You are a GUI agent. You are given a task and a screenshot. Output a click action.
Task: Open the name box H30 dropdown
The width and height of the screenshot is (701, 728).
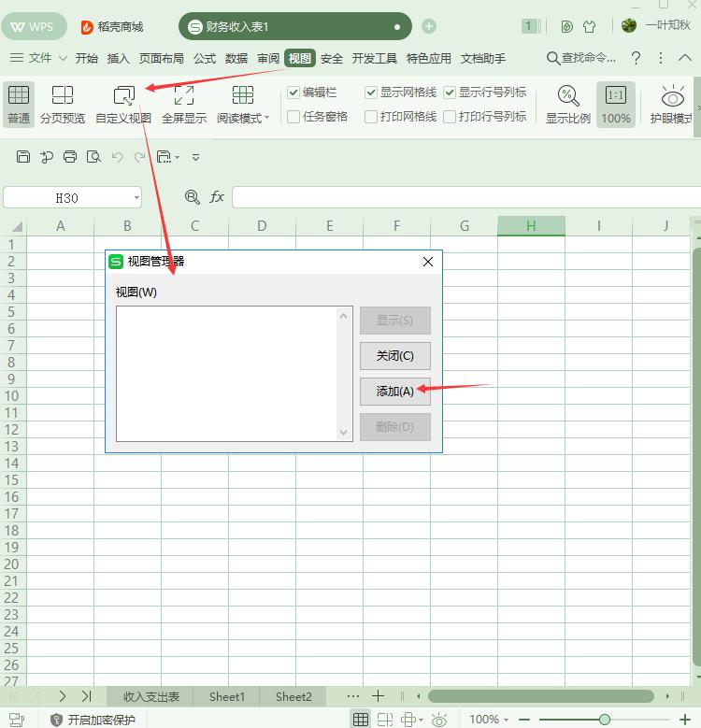[136, 198]
